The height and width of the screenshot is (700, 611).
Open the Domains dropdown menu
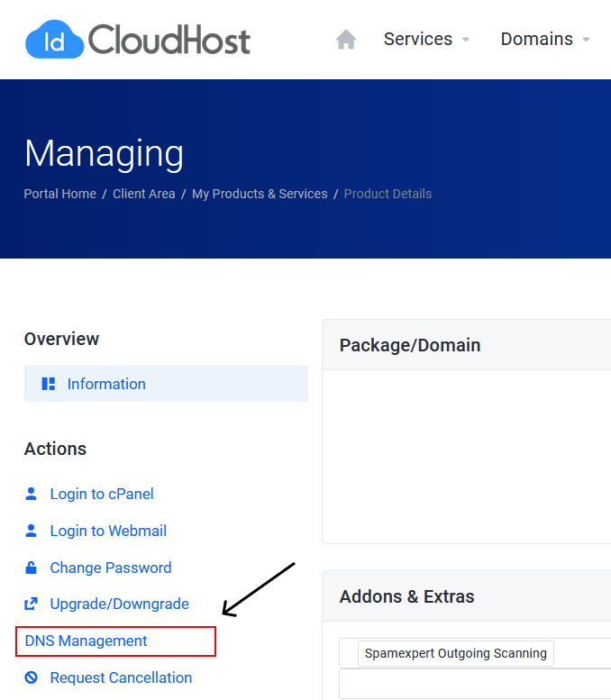[544, 40]
